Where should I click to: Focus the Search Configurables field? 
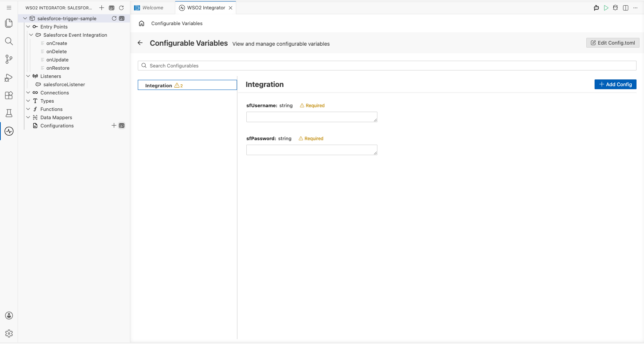387,66
